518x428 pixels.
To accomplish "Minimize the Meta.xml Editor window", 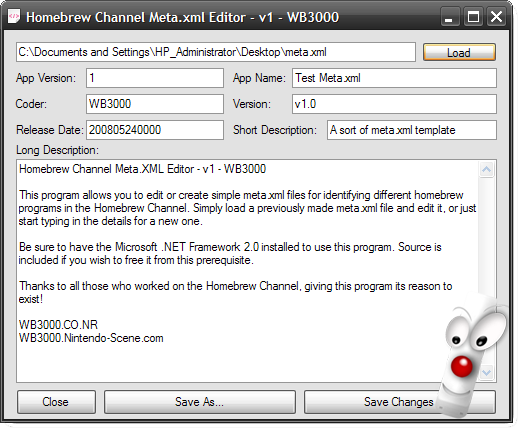I will tap(449, 17).
